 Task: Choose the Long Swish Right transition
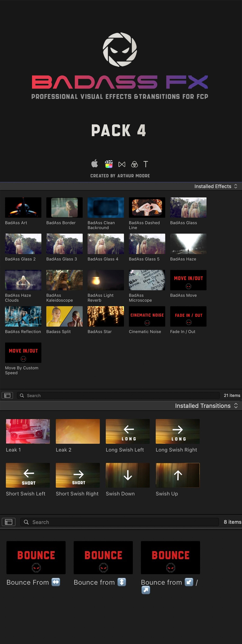[178, 431]
